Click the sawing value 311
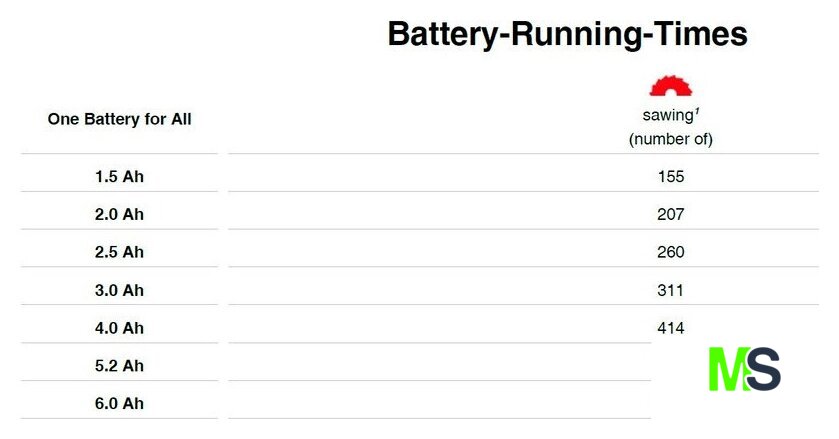The height and width of the screenshot is (439, 839). (x=670, y=290)
